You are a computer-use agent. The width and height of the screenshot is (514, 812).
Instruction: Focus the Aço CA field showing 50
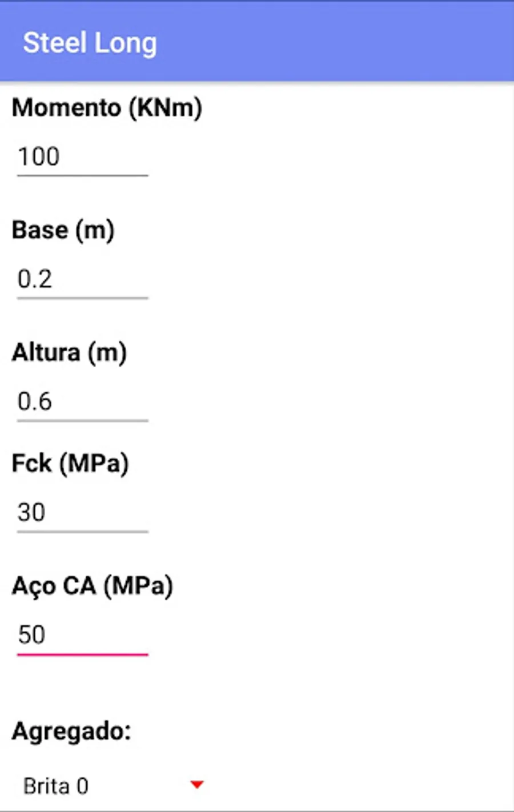82,635
